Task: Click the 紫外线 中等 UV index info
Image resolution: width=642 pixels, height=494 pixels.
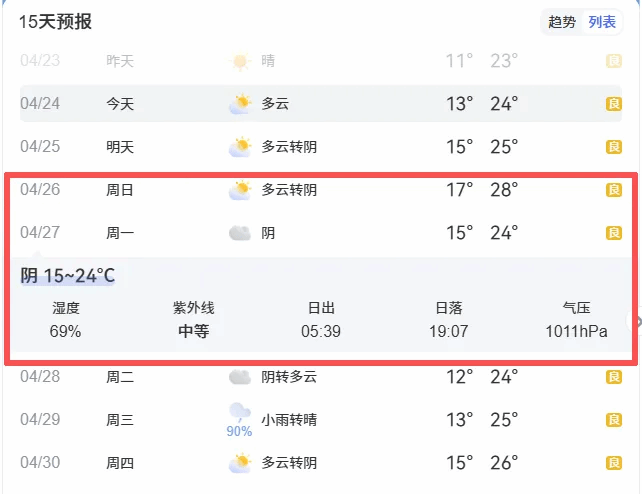Action: [x=194, y=321]
